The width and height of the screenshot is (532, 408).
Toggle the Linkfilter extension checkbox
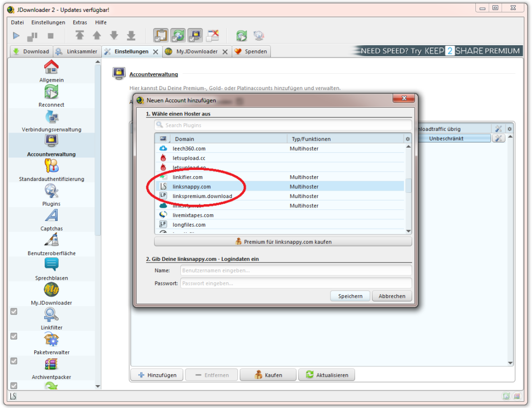pyautogui.click(x=14, y=311)
